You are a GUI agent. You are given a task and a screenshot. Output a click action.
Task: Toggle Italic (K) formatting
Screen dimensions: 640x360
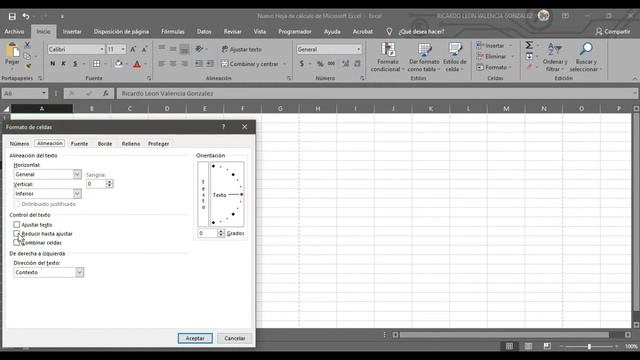64,64
